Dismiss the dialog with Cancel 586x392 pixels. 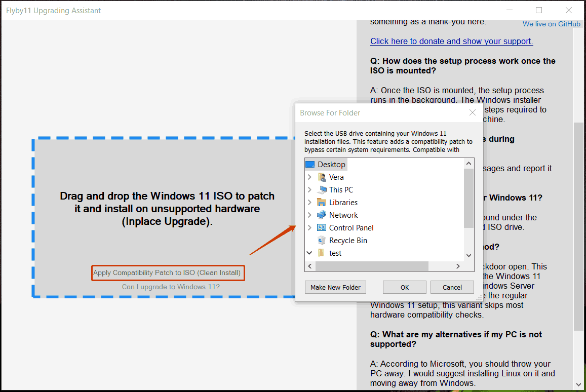(x=452, y=287)
